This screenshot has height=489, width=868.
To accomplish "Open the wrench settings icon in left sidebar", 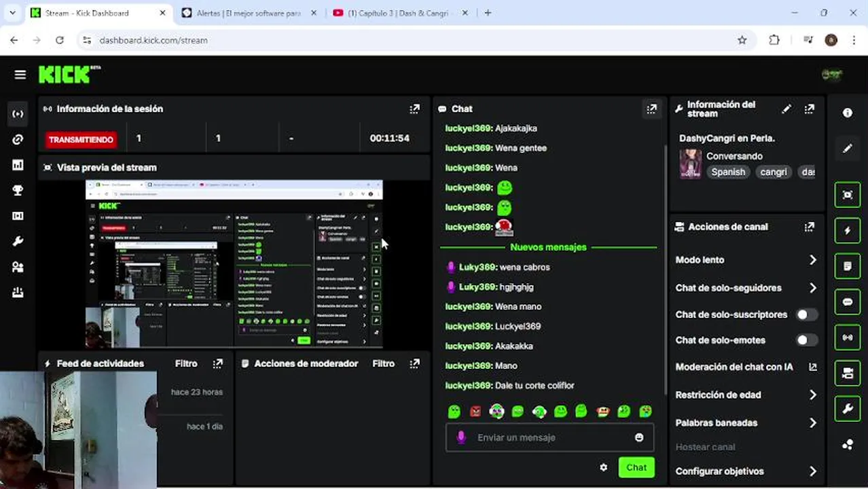I will [x=18, y=241].
